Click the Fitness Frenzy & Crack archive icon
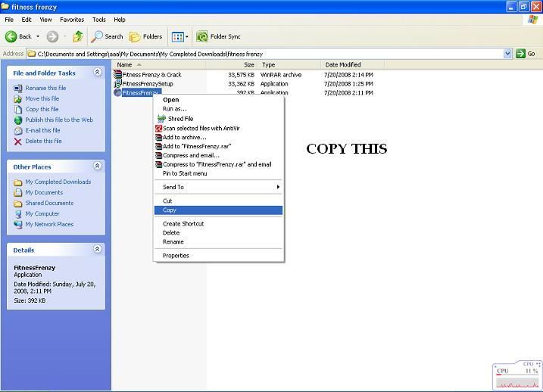This screenshot has width=543, height=392. point(117,75)
